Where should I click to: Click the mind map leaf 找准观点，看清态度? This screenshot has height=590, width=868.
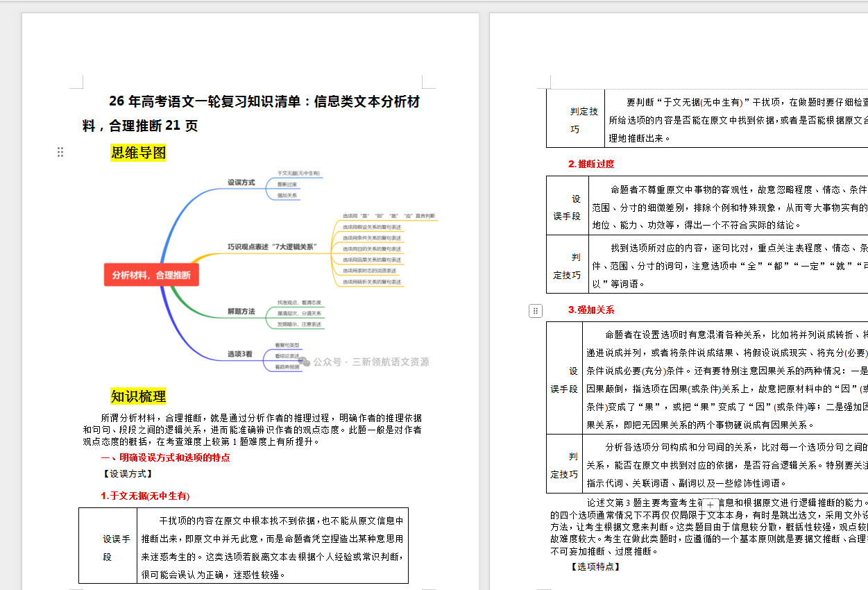coord(299,303)
